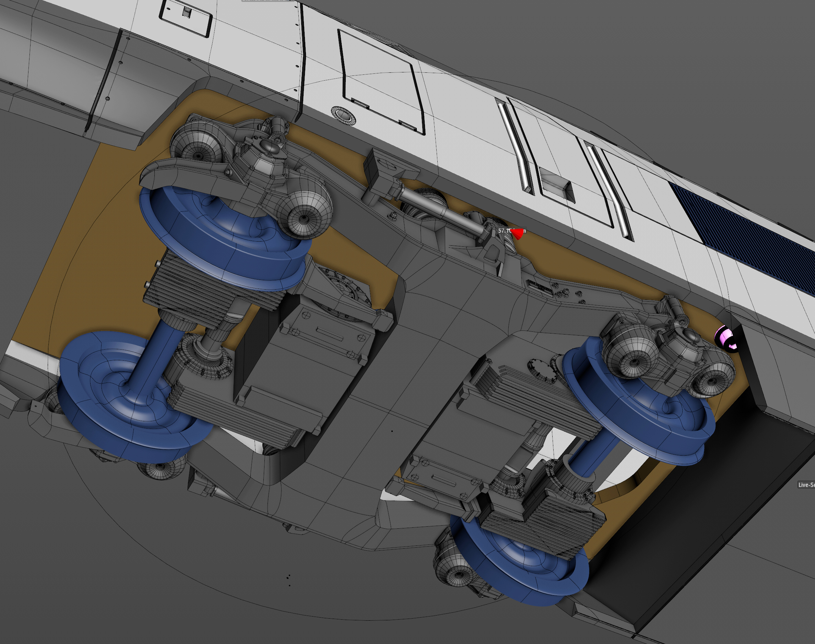
Task: Click the red cone axis handle
Action: [x=518, y=234]
